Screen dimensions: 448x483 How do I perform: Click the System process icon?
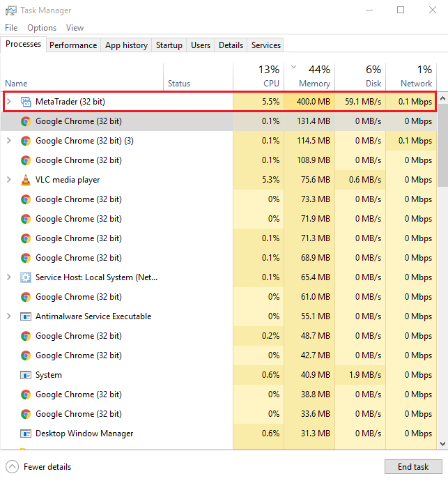(x=26, y=375)
